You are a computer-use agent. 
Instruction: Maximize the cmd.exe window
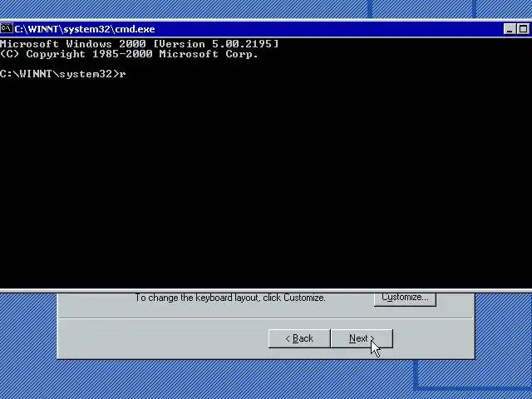tap(523, 29)
